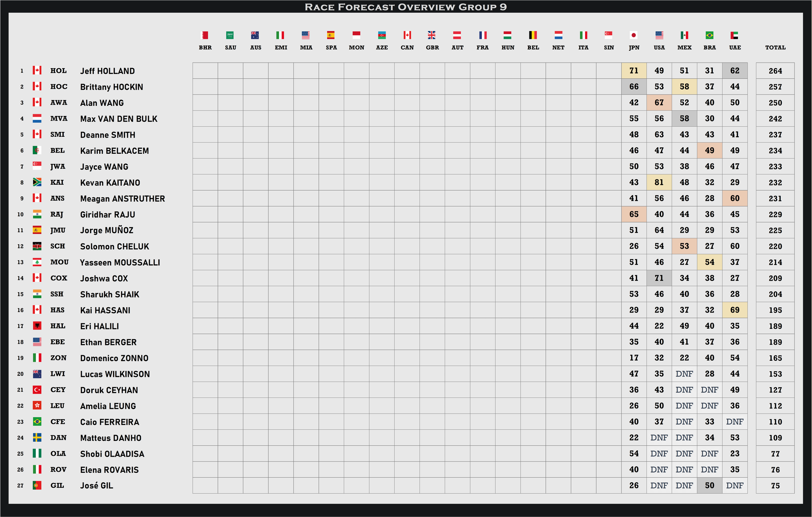Click driver name Jeff HOLLAND
This screenshot has height=517, width=812.
click(107, 71)
